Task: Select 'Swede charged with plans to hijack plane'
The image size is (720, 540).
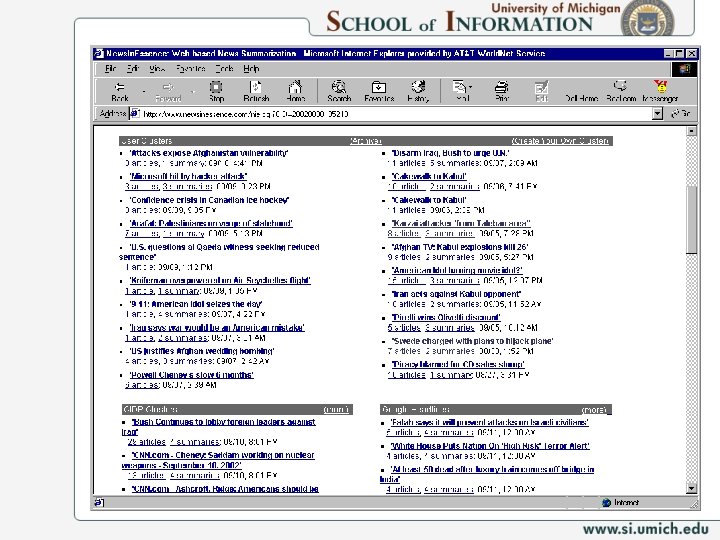Action: coord(472,341)
